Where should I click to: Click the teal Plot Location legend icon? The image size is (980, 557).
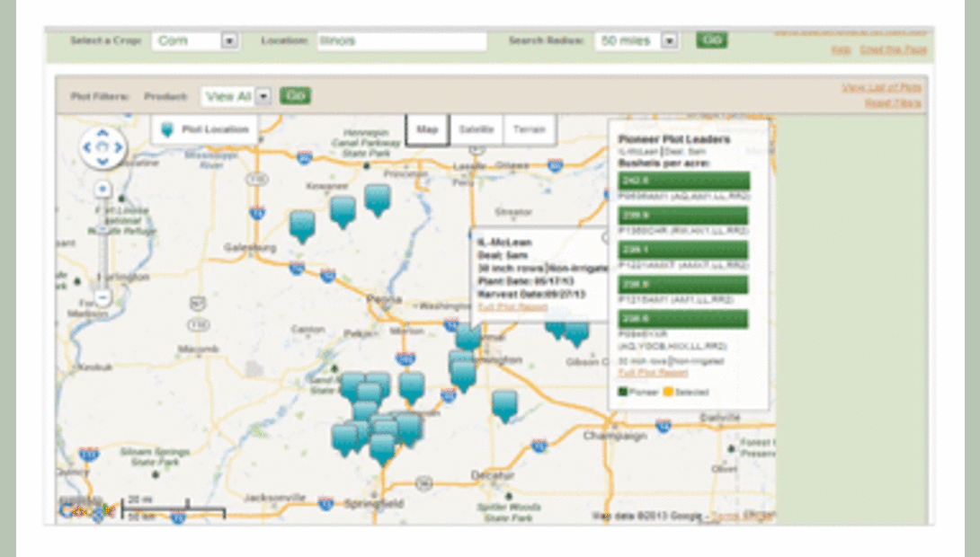166,129
